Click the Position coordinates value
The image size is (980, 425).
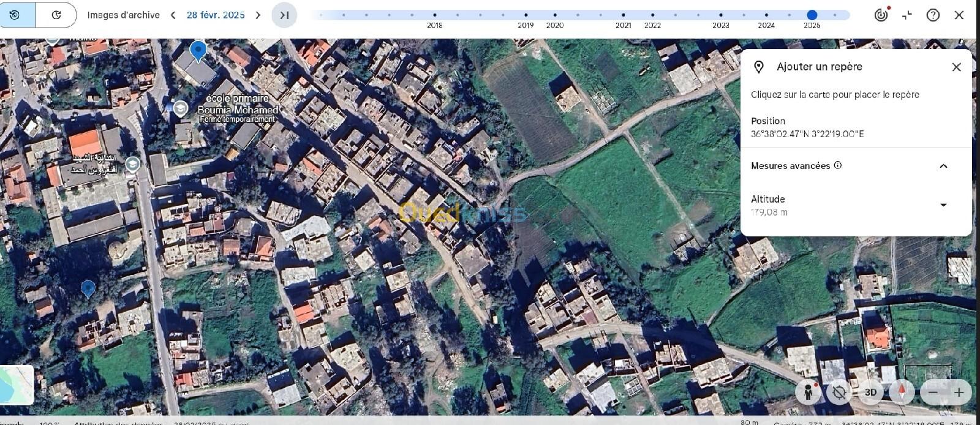click(x=807, y=134)
